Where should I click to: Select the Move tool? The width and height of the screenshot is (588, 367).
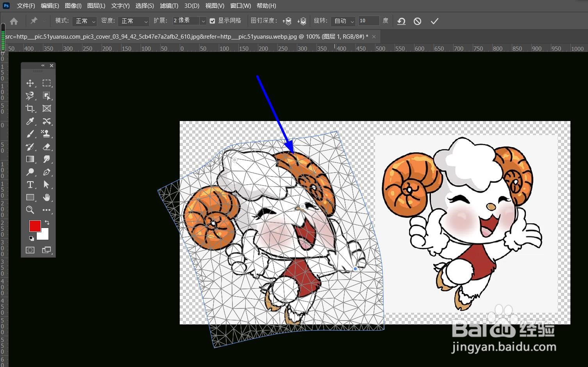click(30, 83)
